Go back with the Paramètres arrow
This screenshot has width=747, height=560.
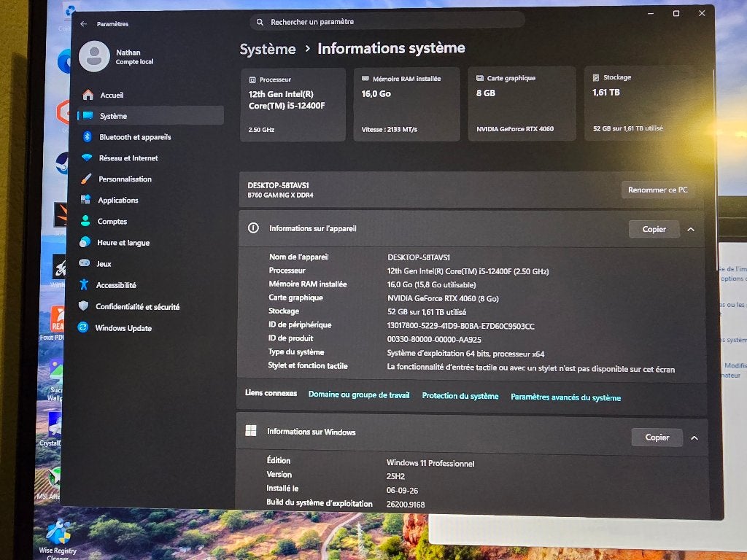coord(84,24)
